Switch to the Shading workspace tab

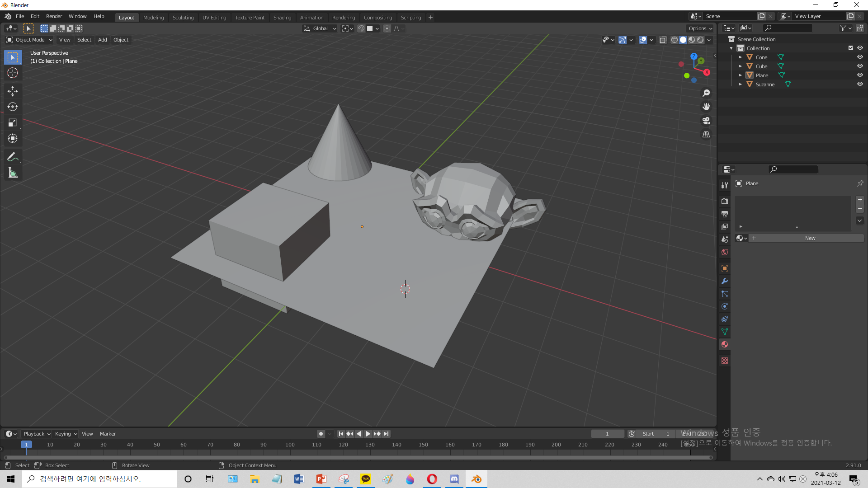pyautogui.click(x=282, y=18)
